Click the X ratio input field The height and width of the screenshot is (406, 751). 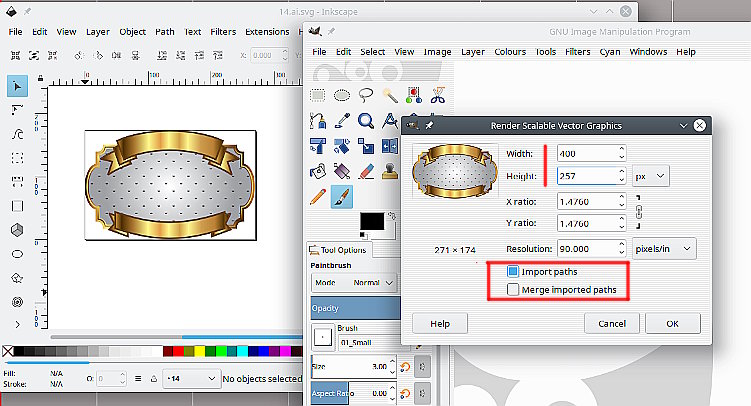coord(588,202)
